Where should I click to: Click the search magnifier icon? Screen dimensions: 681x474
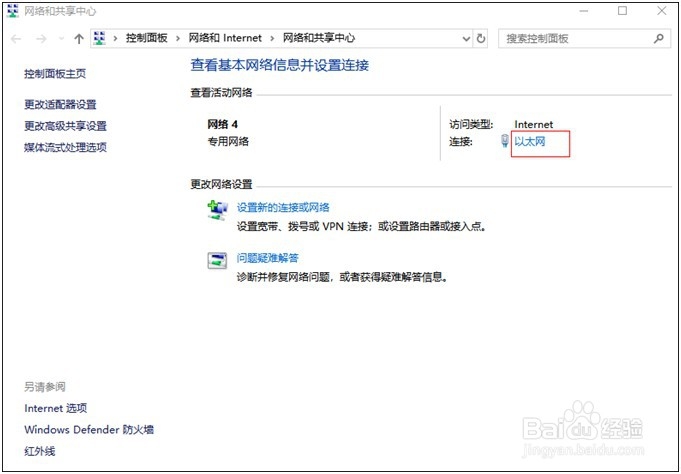coord(659,39)
